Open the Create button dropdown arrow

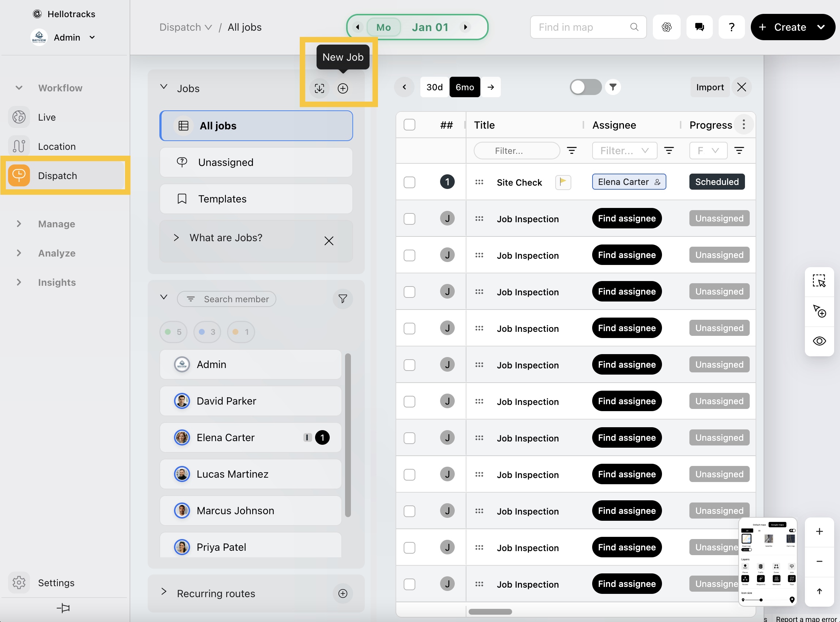(821, 27)
